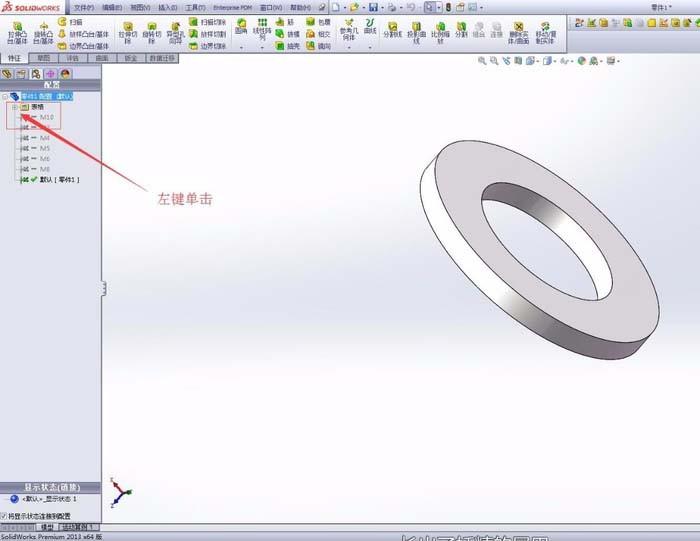Screen dimensions: 700x541
Task: Click the Revolved Boss/Base (旋转凸台/基体) tool
Action: point(43,33)
